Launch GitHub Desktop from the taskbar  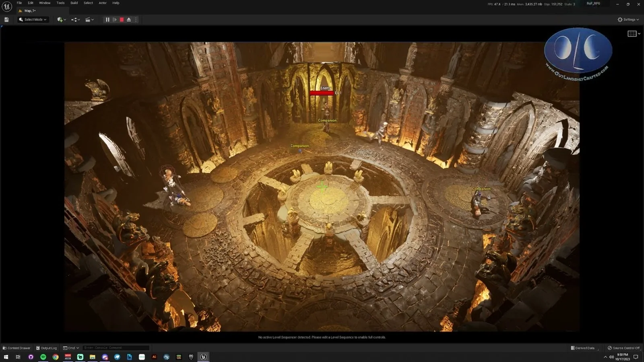[31, 357]
